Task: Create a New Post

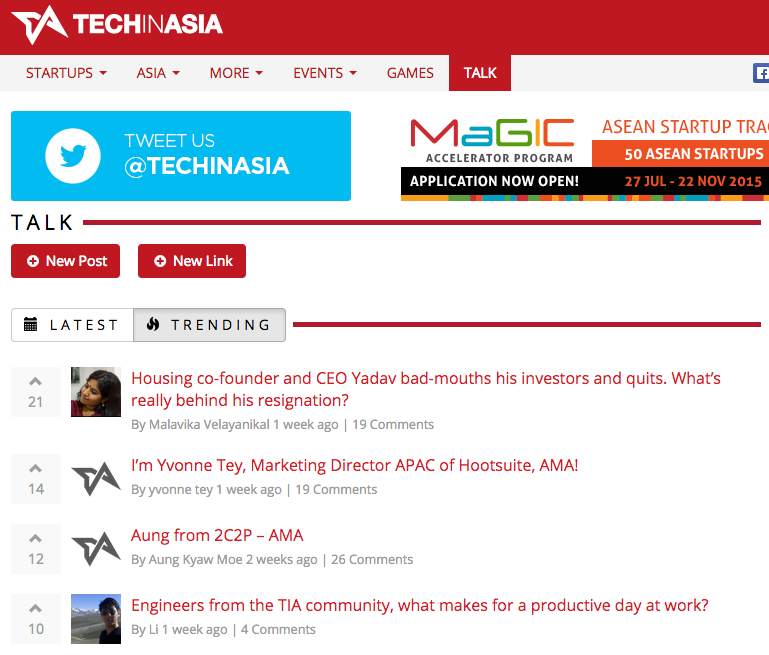Action: click(x=65, y=261)
